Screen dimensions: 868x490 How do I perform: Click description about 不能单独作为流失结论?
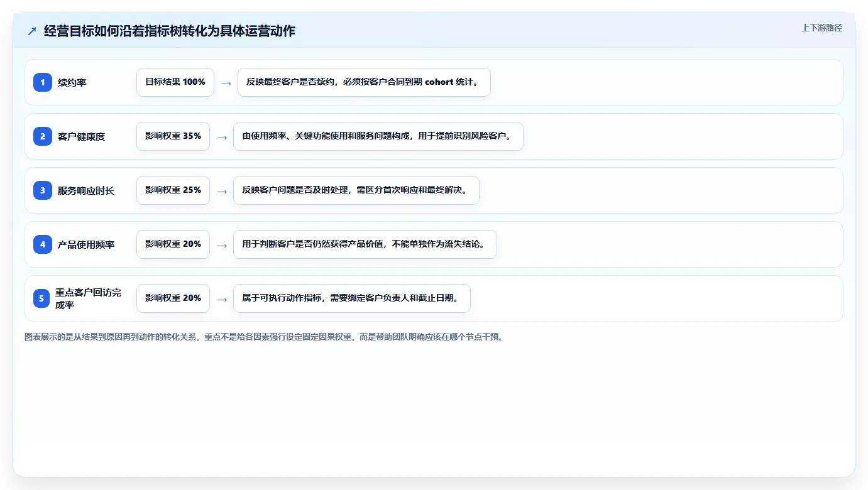(365, 244)
